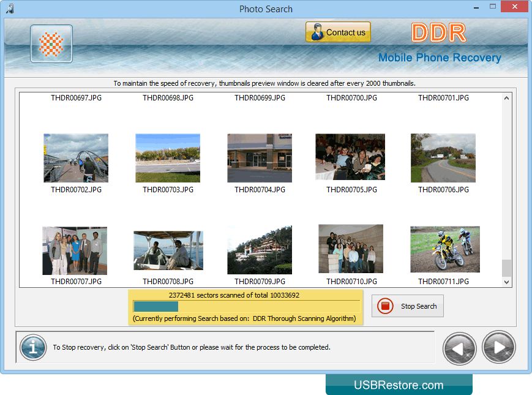Image resolution: width=532 pixels, height=395 pixels.
Task: Click the 'DDR Thorough Scanning Algorithm' text
Action: pyautogui.click(x=304, y=318)
